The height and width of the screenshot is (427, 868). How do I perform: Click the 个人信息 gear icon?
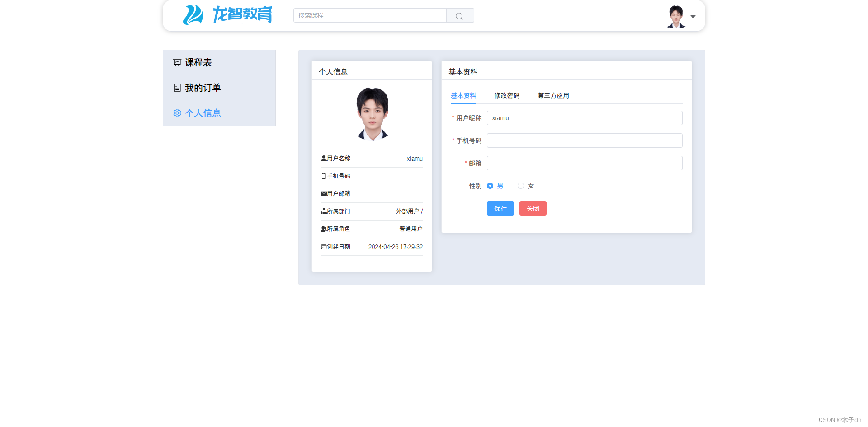(x=177, y=113)
